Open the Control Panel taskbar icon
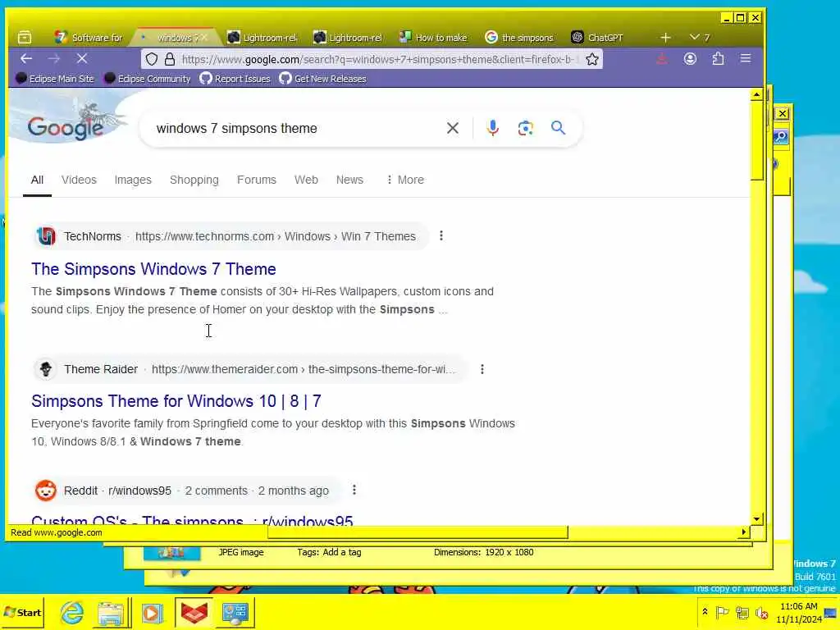The image size is (840, 630). [235, 613]
